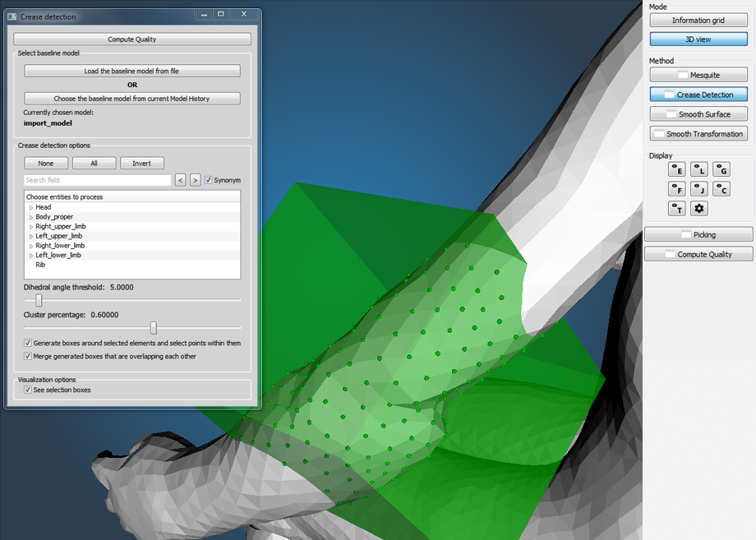
Task: Toggle the L display button
Action: (x=699, y=169)
